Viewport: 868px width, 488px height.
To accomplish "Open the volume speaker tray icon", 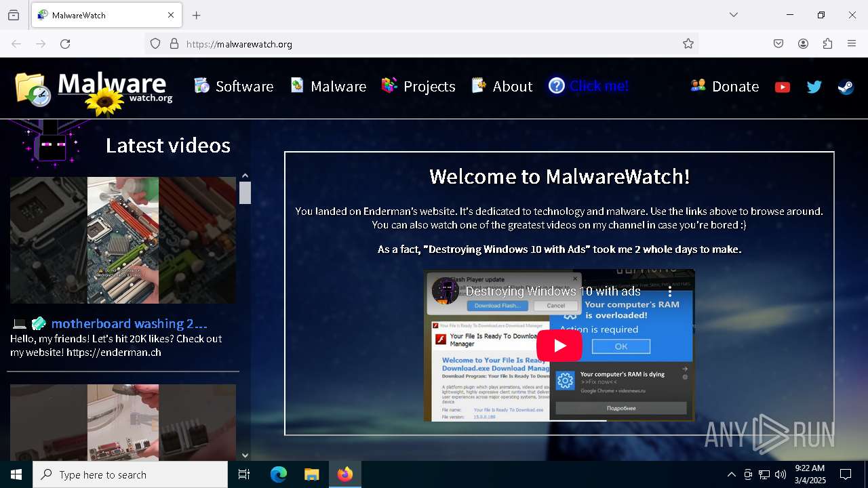I will [781, 474].
